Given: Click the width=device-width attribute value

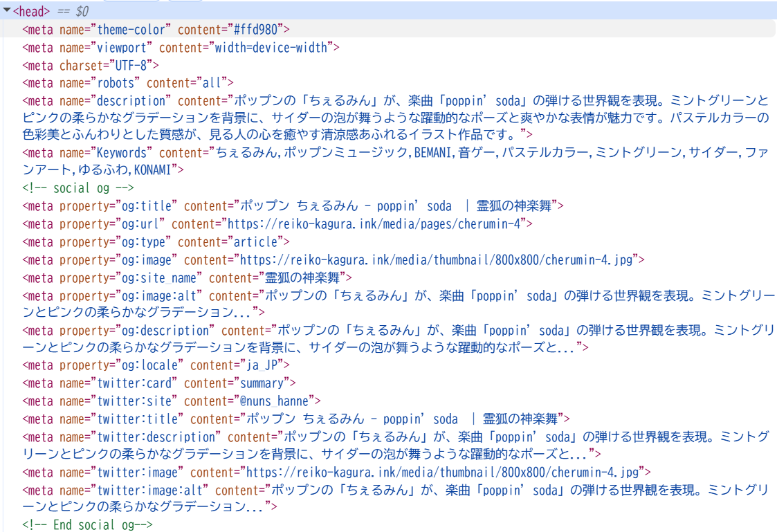Looking at the screenshot, I should [271, 48].
